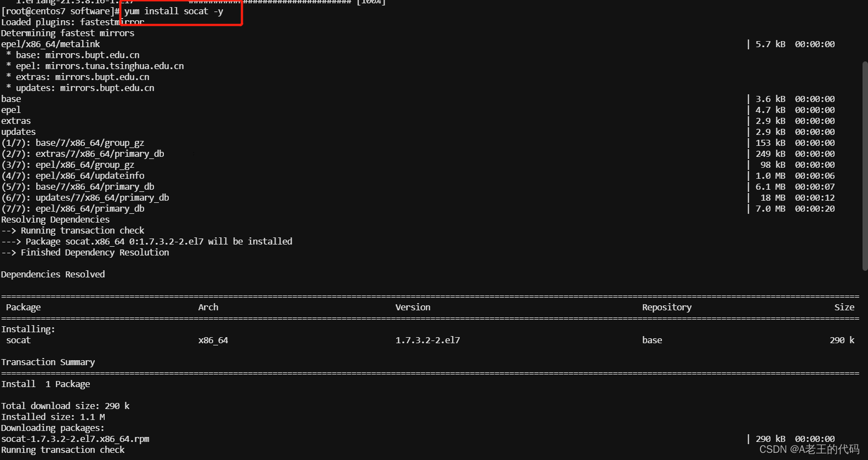Screen dimensions: 868x460
Task: Click the '5.7 kB' metalink download size
Action: [770, 44]
